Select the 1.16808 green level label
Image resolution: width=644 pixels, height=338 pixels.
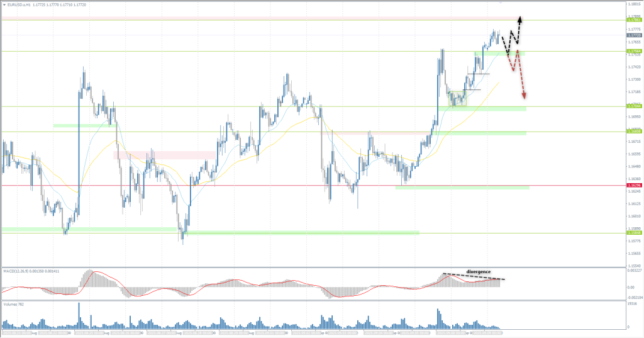point(634,132)
